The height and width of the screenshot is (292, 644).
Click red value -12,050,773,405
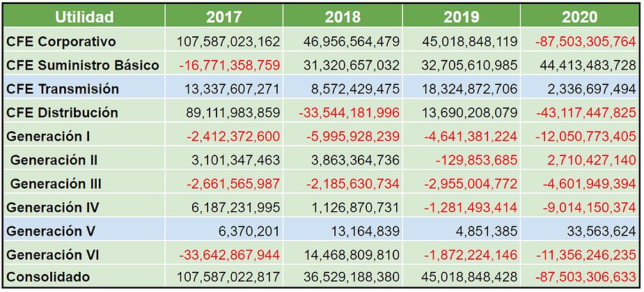click(x=586, y=137)
